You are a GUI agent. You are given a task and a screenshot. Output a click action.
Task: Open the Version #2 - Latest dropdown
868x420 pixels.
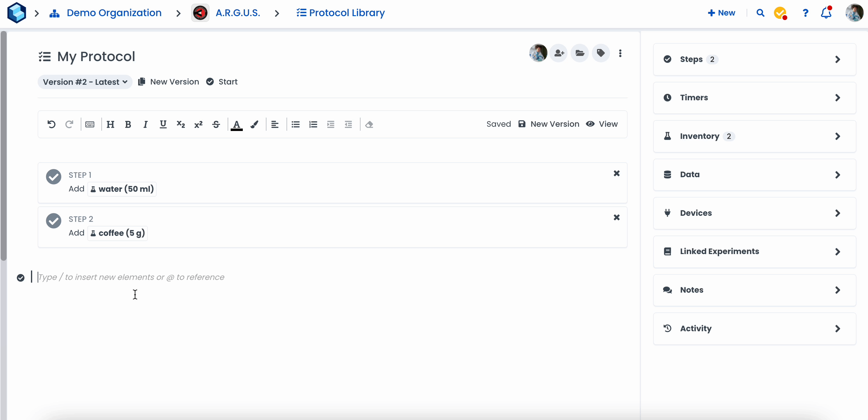85,82
